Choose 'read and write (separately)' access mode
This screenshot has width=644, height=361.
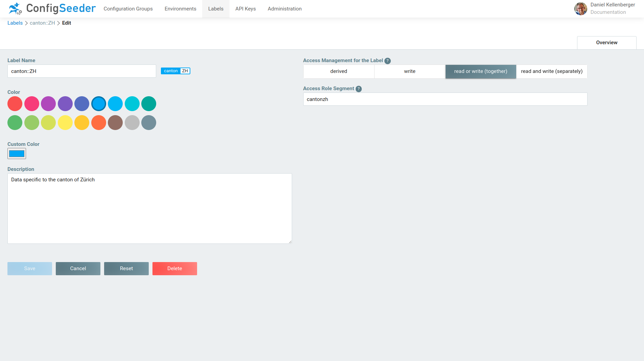point(552,71)
